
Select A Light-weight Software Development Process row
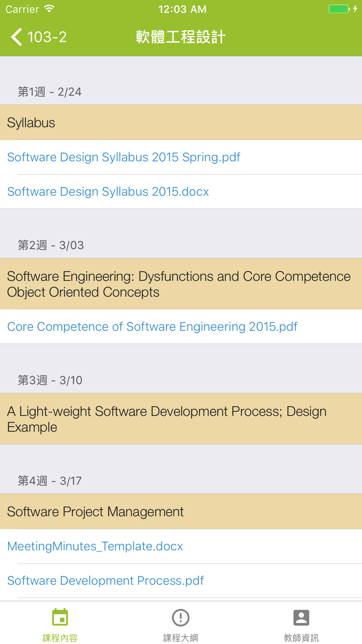coord(181,419)
